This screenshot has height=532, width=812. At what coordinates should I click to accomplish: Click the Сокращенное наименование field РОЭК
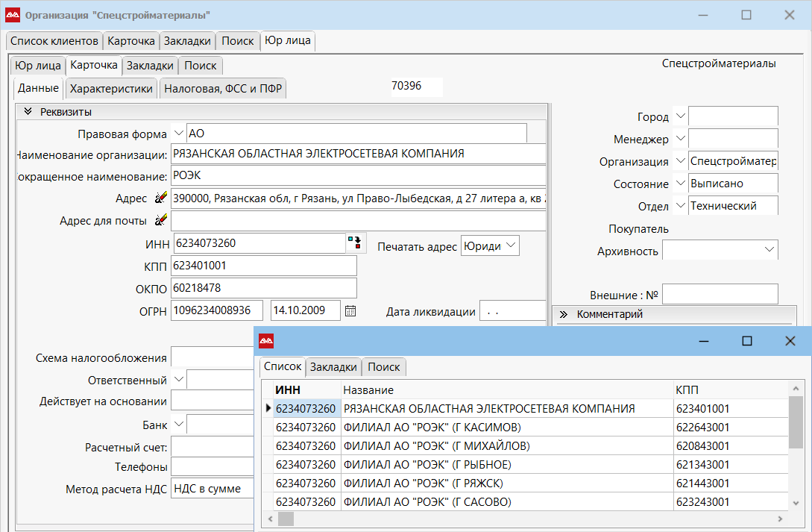pos(359,175)
